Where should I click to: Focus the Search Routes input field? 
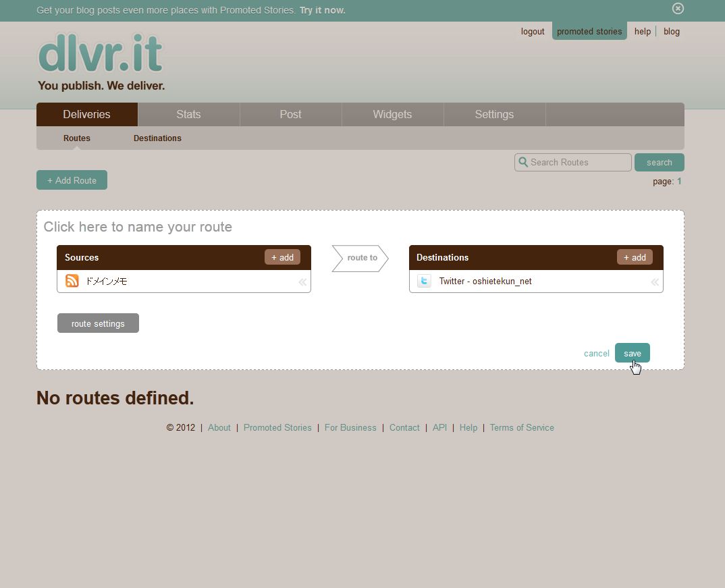click(x=573, y=162)
